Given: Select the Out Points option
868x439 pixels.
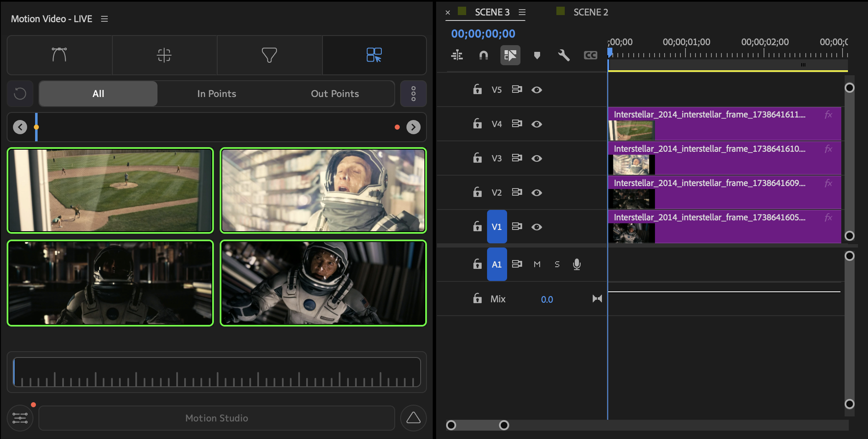Looking at the screenshot, I should click(x=335, y=94).
